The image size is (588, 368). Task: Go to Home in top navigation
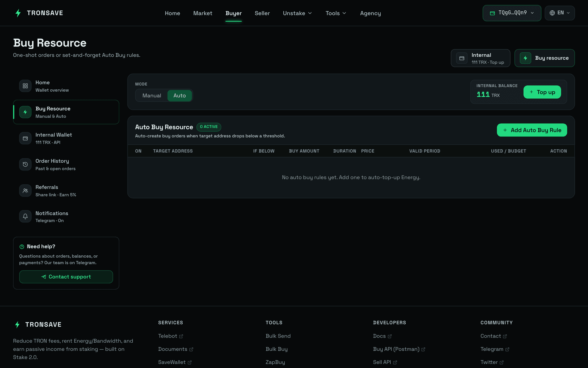[x=172, y=13]
